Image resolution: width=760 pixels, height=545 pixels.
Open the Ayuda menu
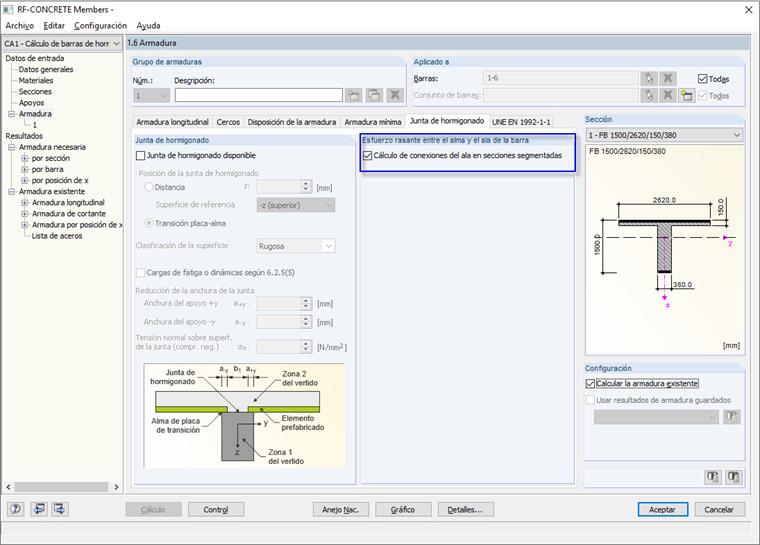(x=148, y=26)
